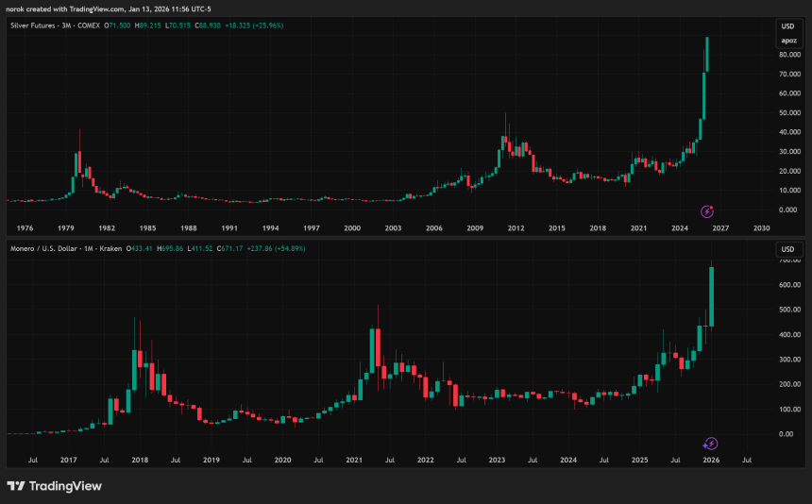The image size is (812, 504).
Task: Click the 300.00 price axis label
Action: (789, 360)
